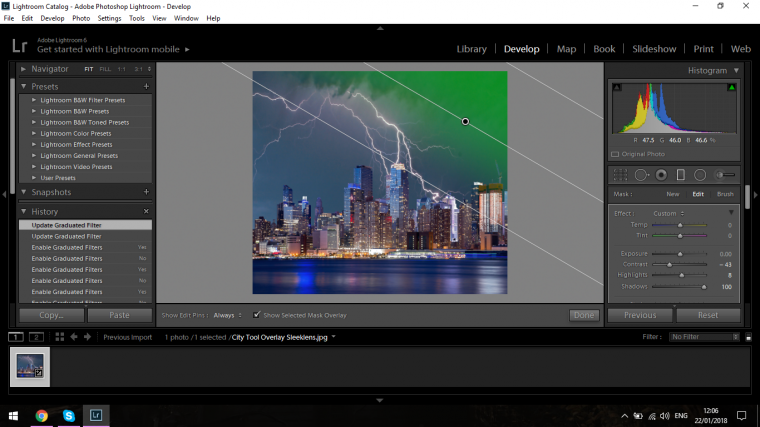
Task: Expand the Navigator panel
Action: click(23, 69)
